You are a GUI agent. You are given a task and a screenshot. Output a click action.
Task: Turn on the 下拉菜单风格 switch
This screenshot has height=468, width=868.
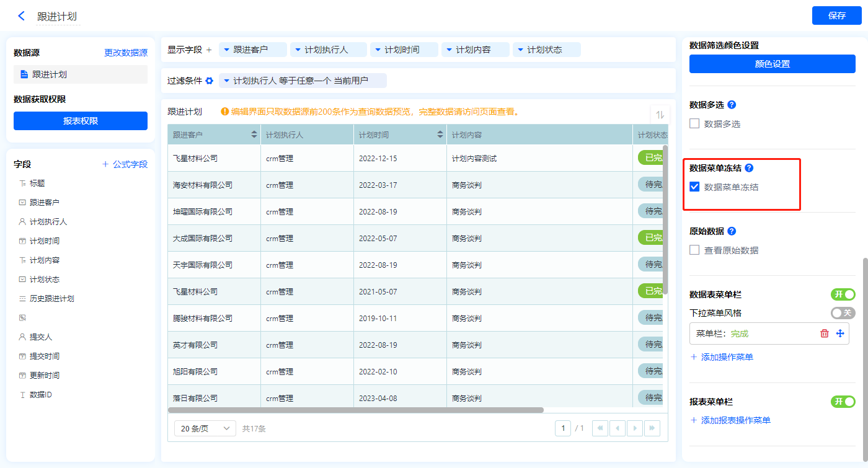coord(843,313)
